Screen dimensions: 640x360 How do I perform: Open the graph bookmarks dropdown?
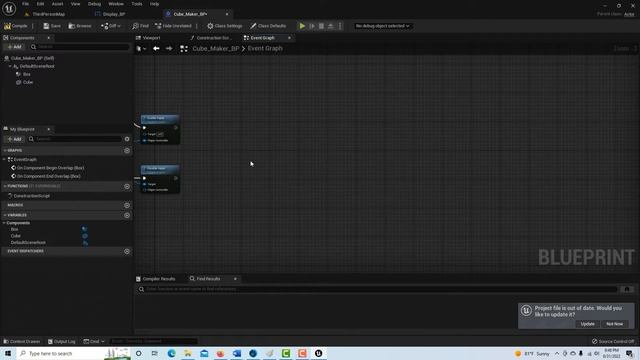[x=141, y=49]
